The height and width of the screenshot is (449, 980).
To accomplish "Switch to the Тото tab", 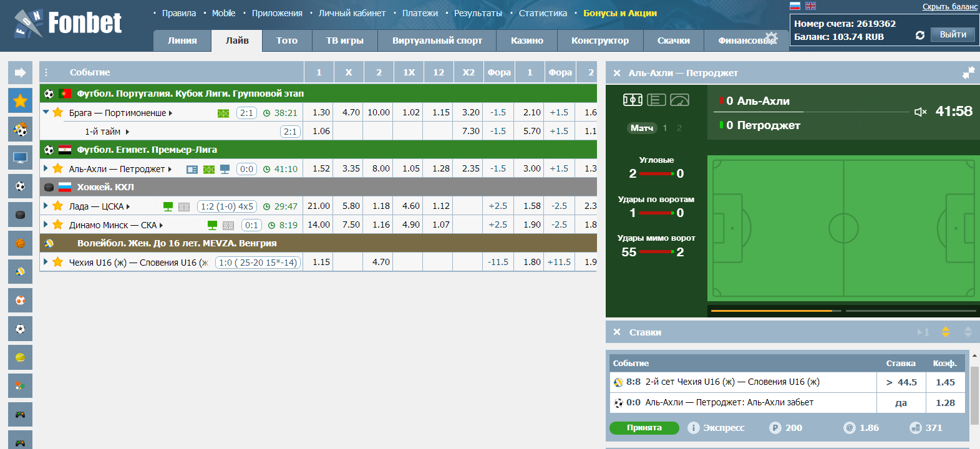I will [x=287, y=41].
